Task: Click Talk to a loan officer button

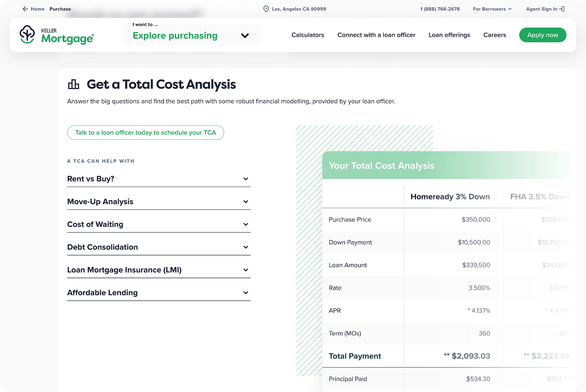Action: (145, 132)
